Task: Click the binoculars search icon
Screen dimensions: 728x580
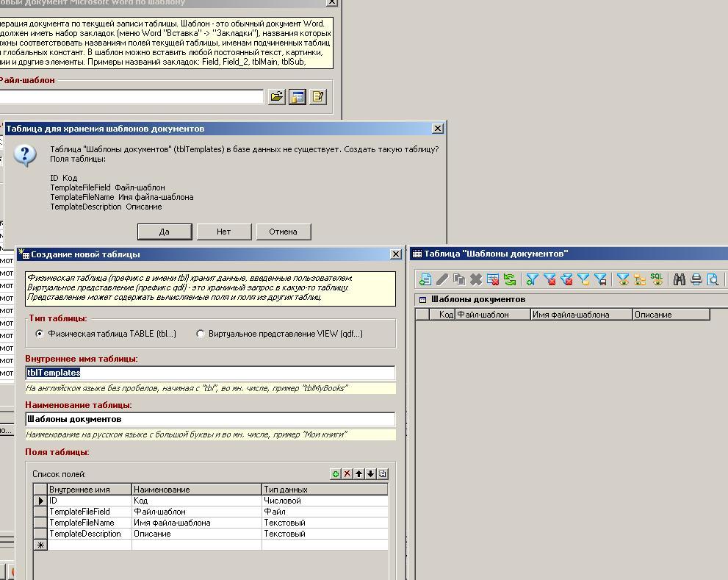Action: click(679, 279)
